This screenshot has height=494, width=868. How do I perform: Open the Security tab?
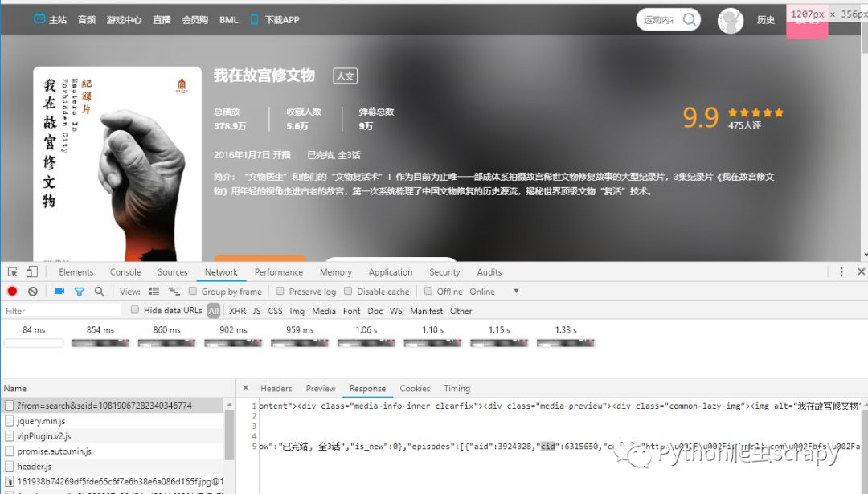pyautogui.click(x=444, y=272)
